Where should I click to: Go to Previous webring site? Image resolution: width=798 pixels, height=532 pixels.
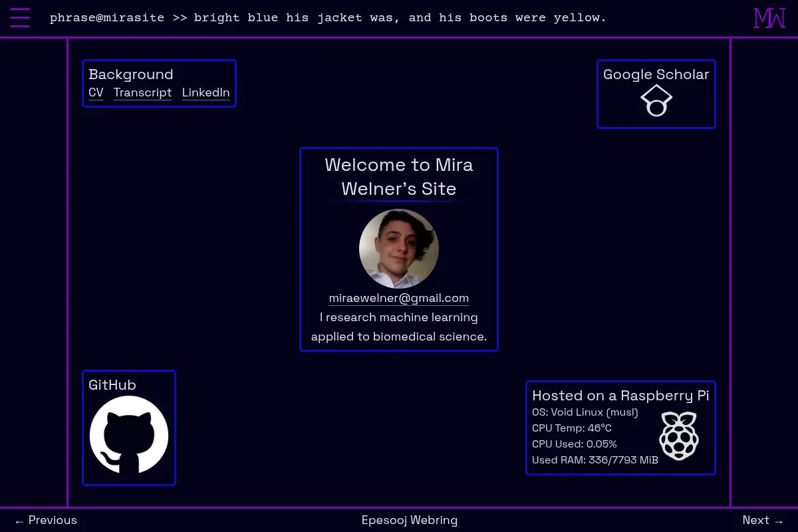pos(46,520)
